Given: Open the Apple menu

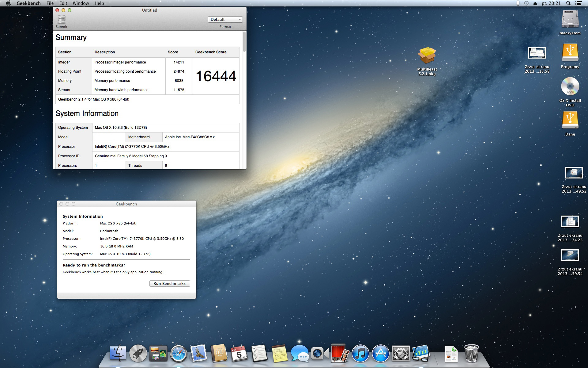Looking at the screenshot, I should (x=8, y=3).
